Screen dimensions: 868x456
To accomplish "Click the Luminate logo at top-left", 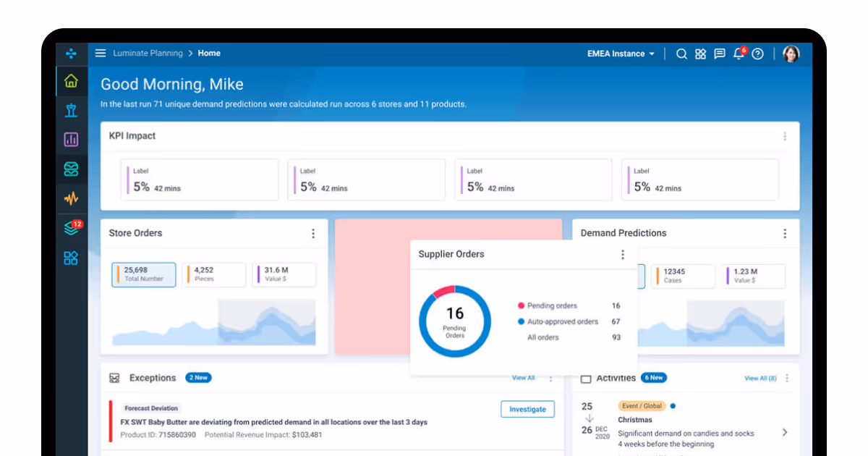I will 71,54.
